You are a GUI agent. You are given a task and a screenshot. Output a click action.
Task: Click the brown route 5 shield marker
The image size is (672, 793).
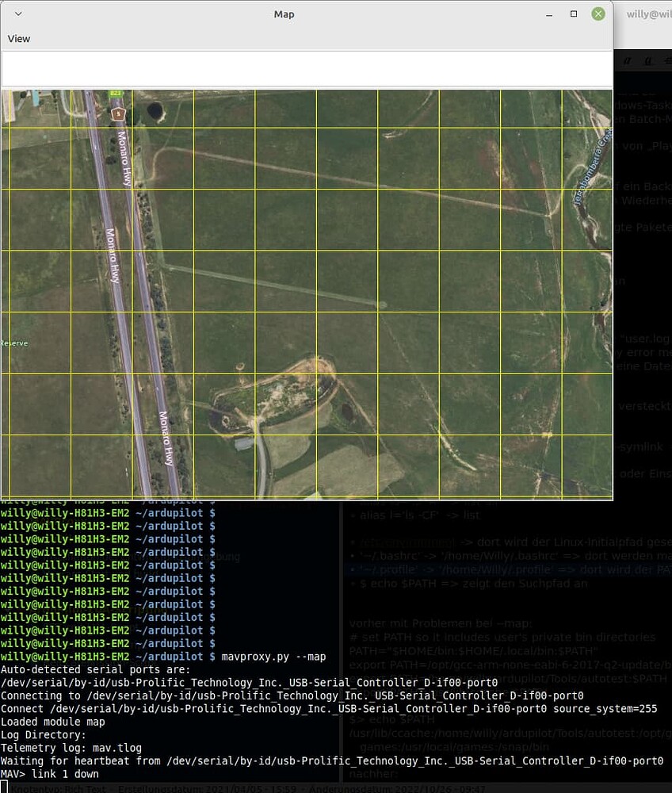click(118, 113)
